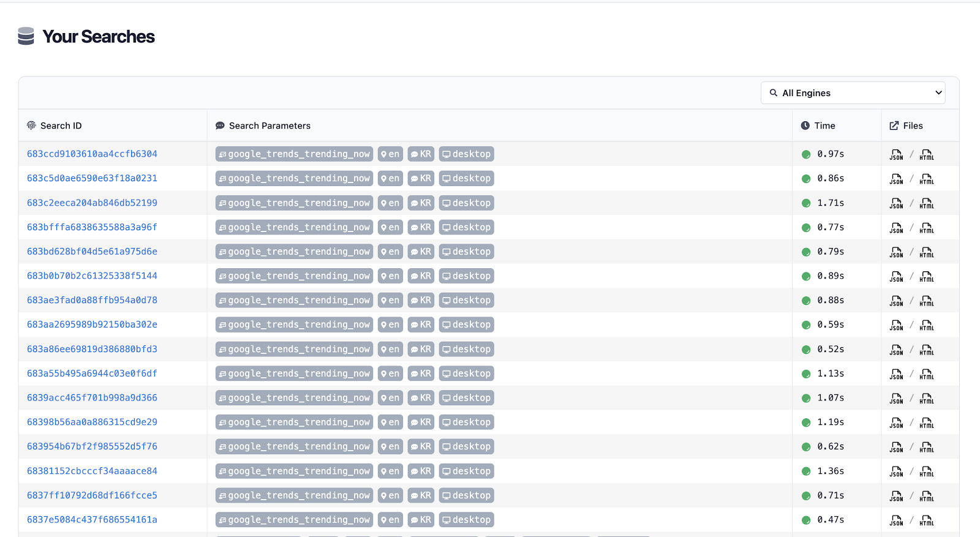Click the KR tag in 683c2eeca204ab846db52199 row
The width and height of the screenshot is (980, 537).
(x=421, y=203)
